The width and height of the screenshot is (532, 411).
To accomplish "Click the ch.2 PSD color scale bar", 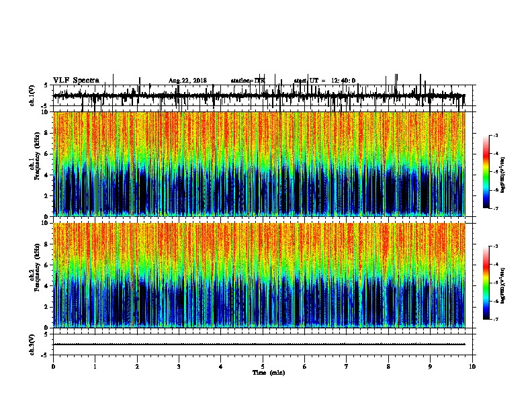I will 486,283.
